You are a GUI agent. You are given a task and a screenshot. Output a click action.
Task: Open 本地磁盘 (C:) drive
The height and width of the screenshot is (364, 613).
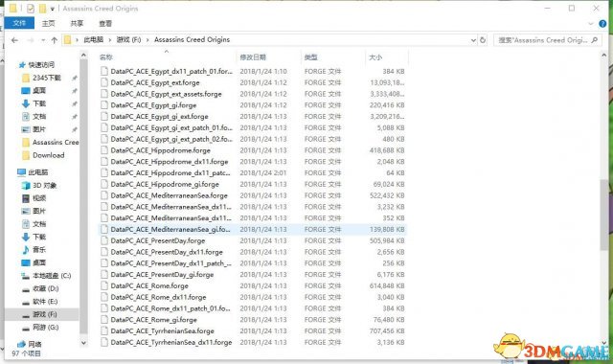(x=51, y=276)
